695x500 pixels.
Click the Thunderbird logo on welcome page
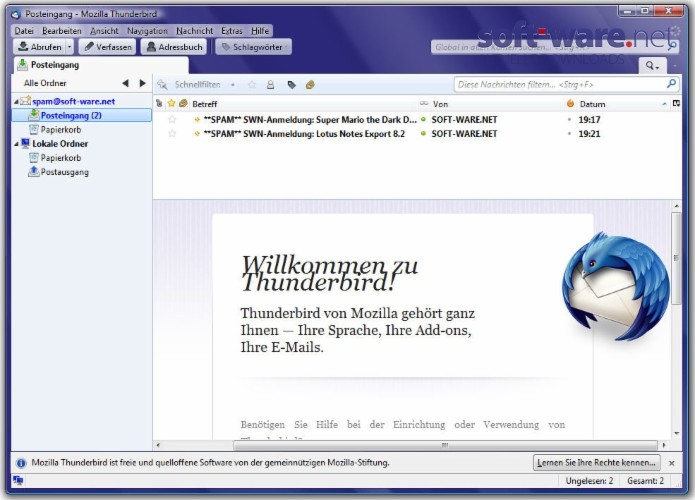click(x=616, y=287)
